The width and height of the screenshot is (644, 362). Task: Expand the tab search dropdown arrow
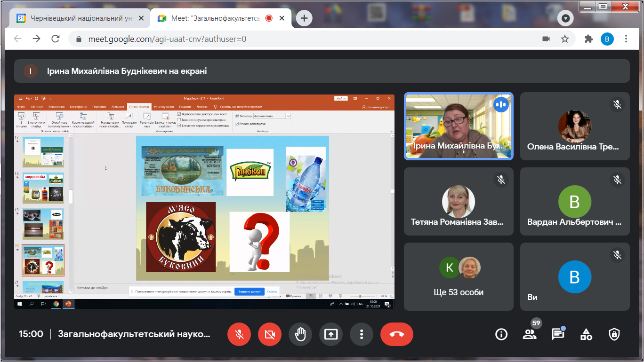pos(566,18)
